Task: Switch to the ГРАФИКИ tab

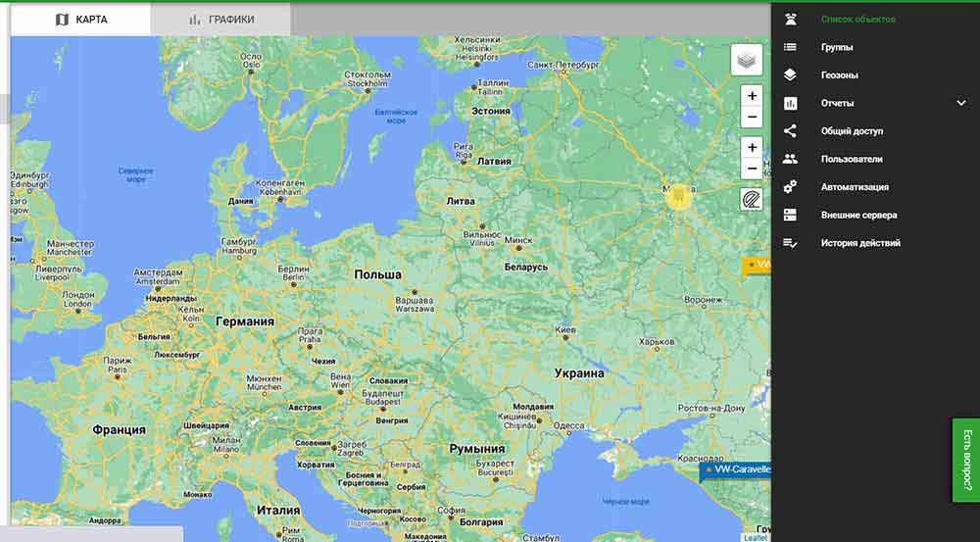Action: [220, 20]
